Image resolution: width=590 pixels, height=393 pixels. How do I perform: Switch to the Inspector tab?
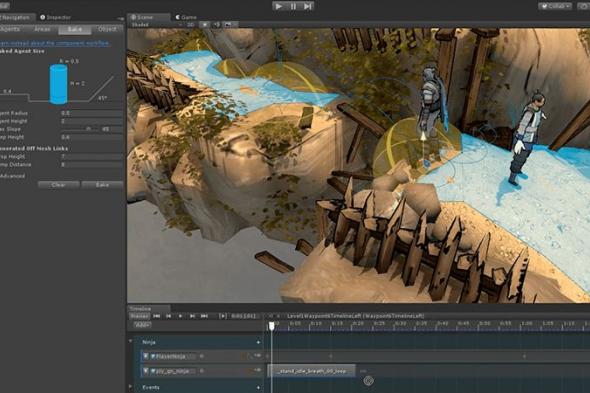coord(55,17)
